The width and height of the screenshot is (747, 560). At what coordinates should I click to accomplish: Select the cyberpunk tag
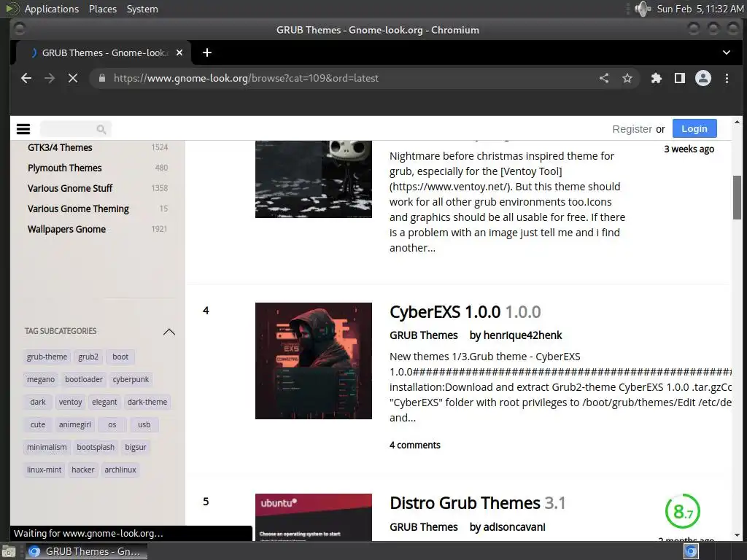131,379
